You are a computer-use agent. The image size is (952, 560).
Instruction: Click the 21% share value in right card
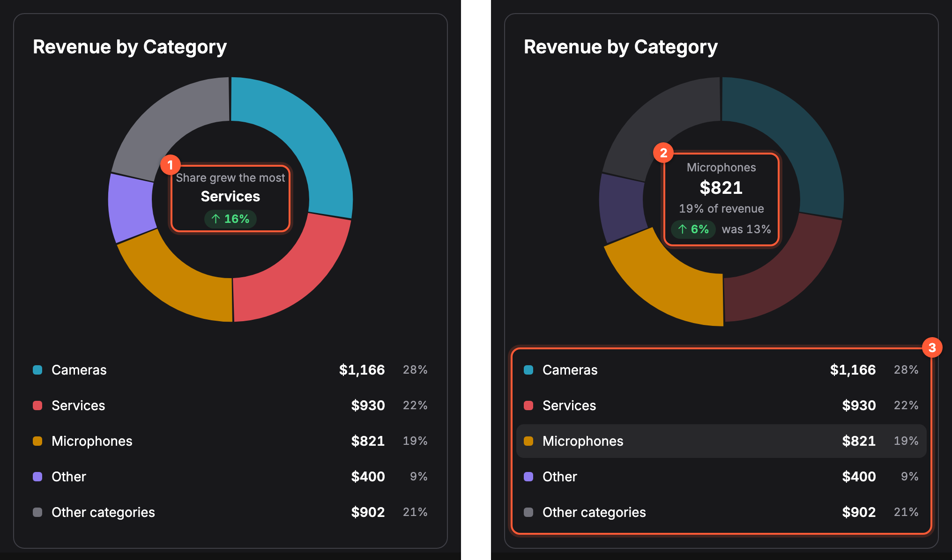click(906, 512)
